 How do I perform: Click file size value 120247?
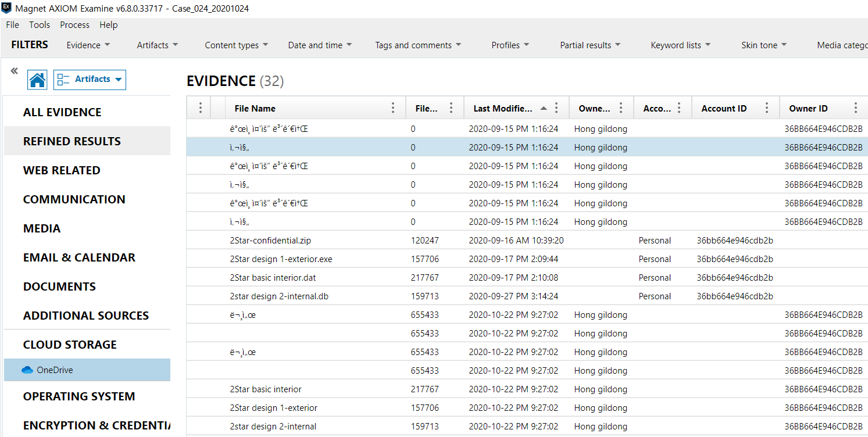[x=424, y=241]
